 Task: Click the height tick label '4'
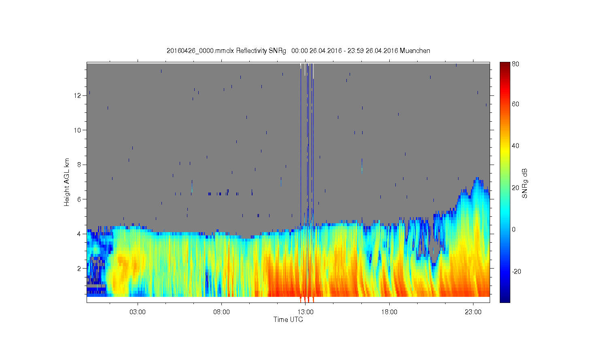pyautogui.click(x=80, y=234)
